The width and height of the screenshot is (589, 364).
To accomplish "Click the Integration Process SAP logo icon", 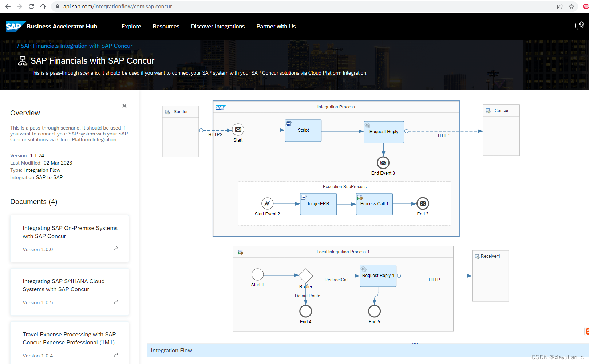I will click(221, 107).
